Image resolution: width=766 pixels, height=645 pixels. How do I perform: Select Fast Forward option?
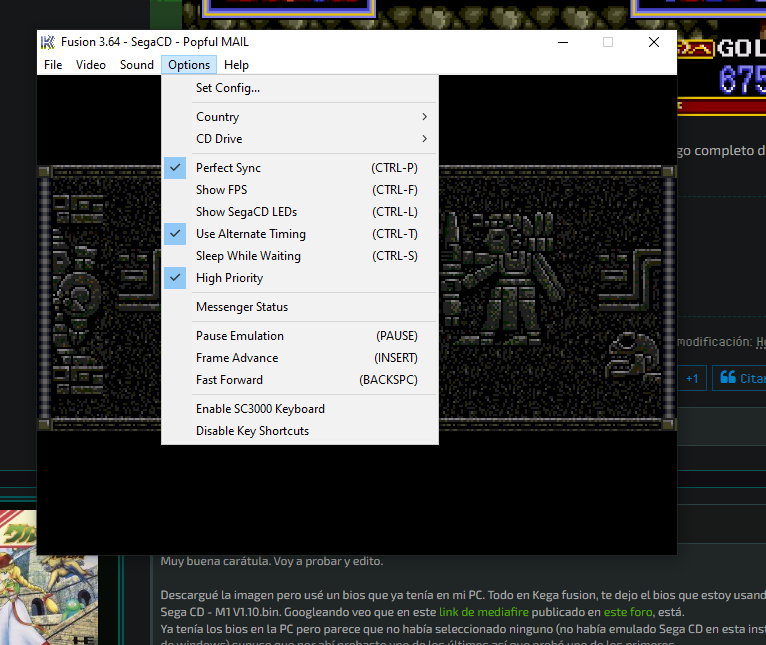point(300,380)
